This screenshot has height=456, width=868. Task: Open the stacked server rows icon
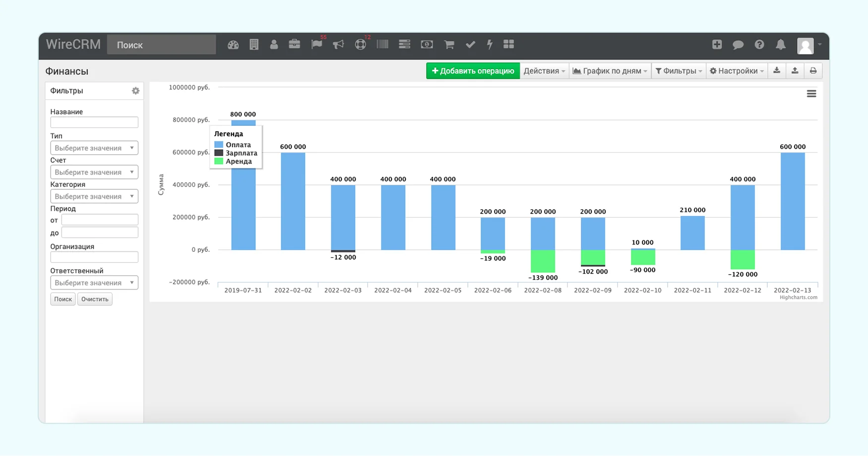tap(405, 45)
